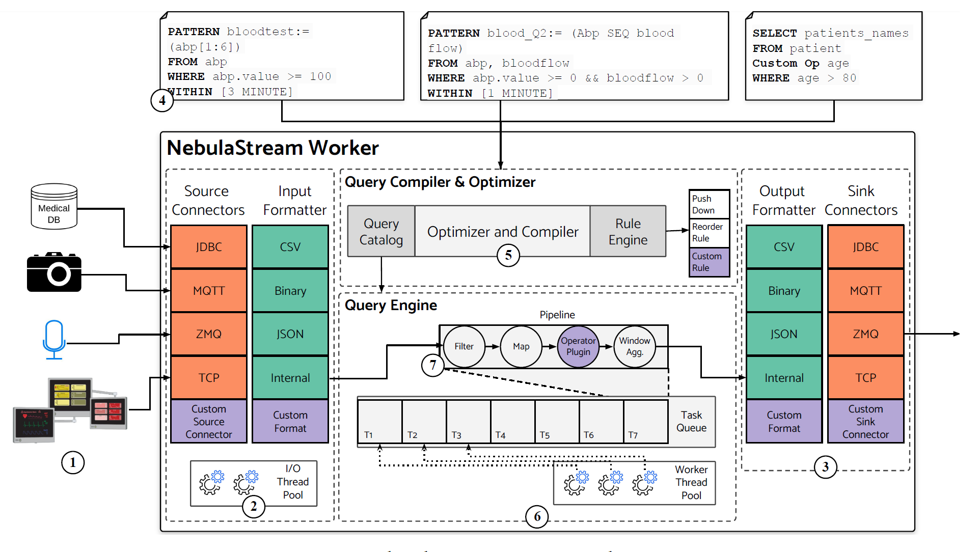Click the TCP sink connector box
Image resolution: width=980 pixels, height=552 pixels.
click(x=865, y=377)
